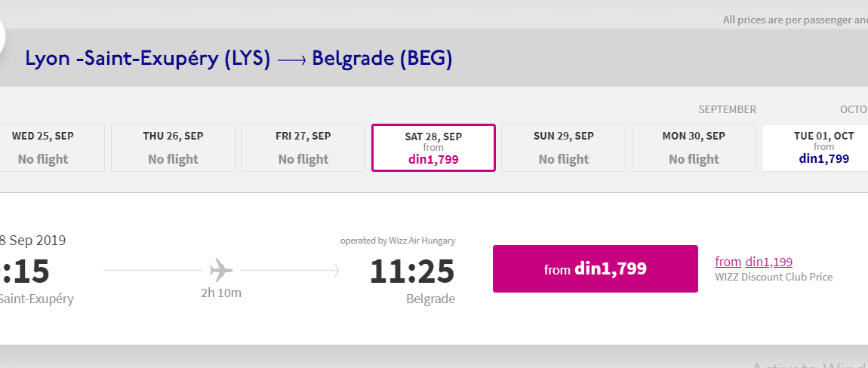The height and width of the screenshot is (368, 868).
Task: Click the 2h 10m flight duration
Action: pos(221,293)
